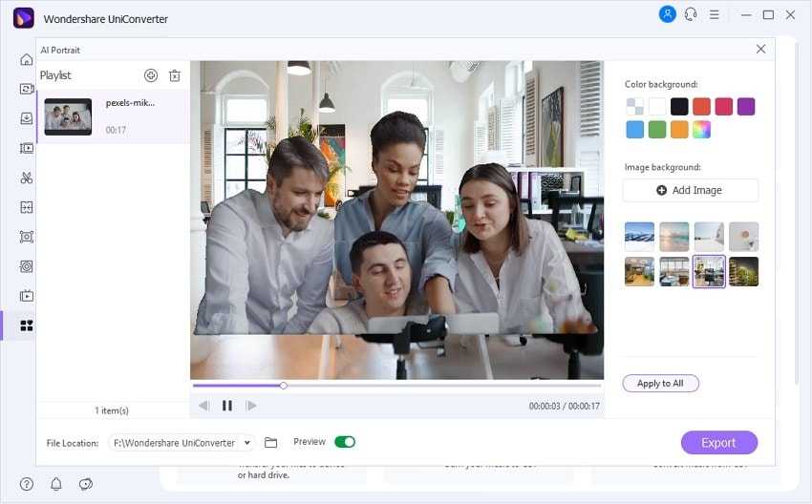Viewport: 812px width, 504px height.
Task: Expand the File Location dropdown
Action: [248, 443]
